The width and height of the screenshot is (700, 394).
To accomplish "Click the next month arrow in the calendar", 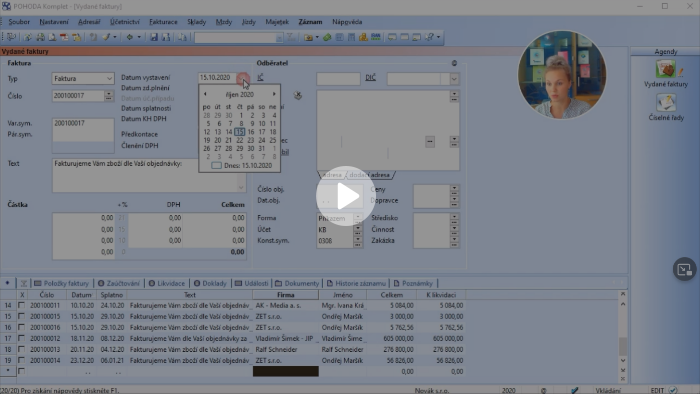I will 274,94.
